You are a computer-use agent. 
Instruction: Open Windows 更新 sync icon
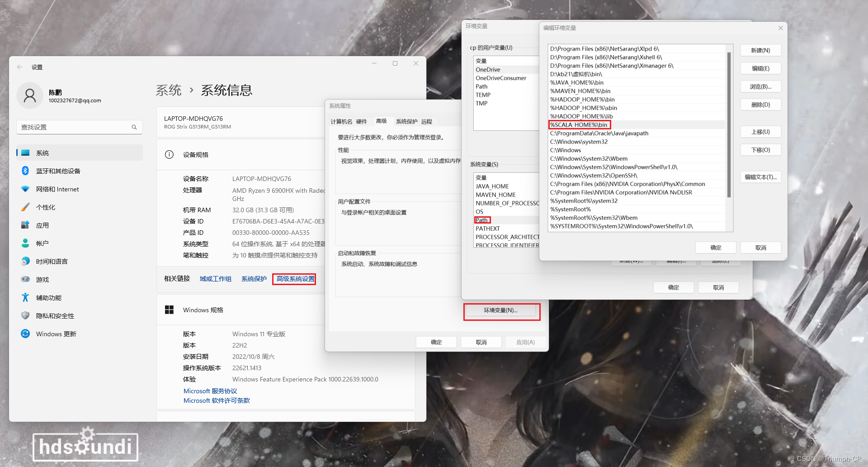click(25, 334)
